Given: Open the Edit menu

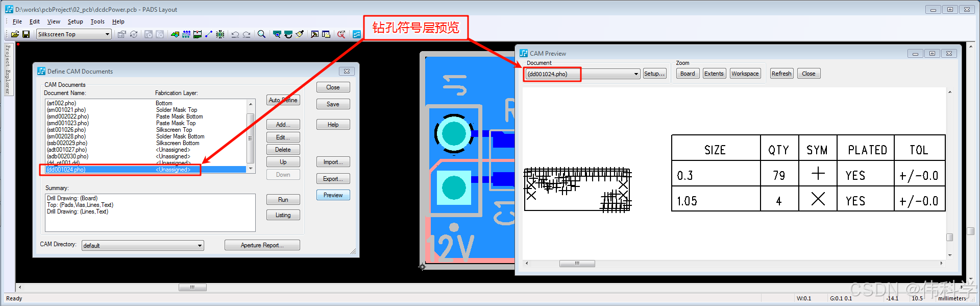Looking at the screenshot, I should [x=35, y=21].
